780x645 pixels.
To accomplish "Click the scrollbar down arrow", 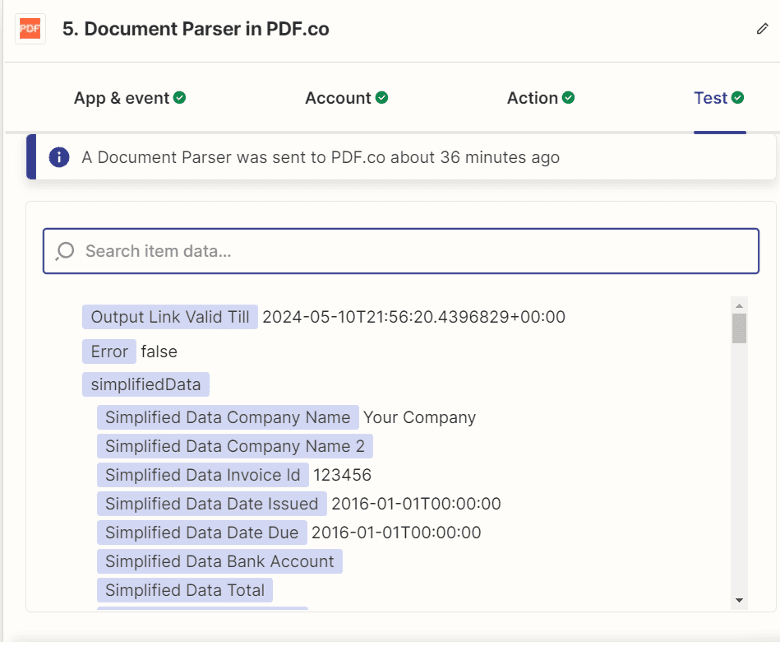I will tap(739, 601).
